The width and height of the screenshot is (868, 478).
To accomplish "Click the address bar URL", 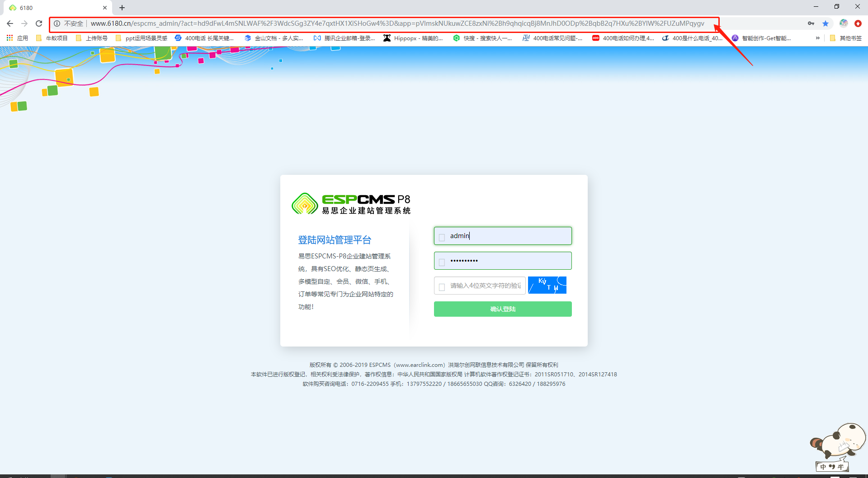I will (397, 23).
